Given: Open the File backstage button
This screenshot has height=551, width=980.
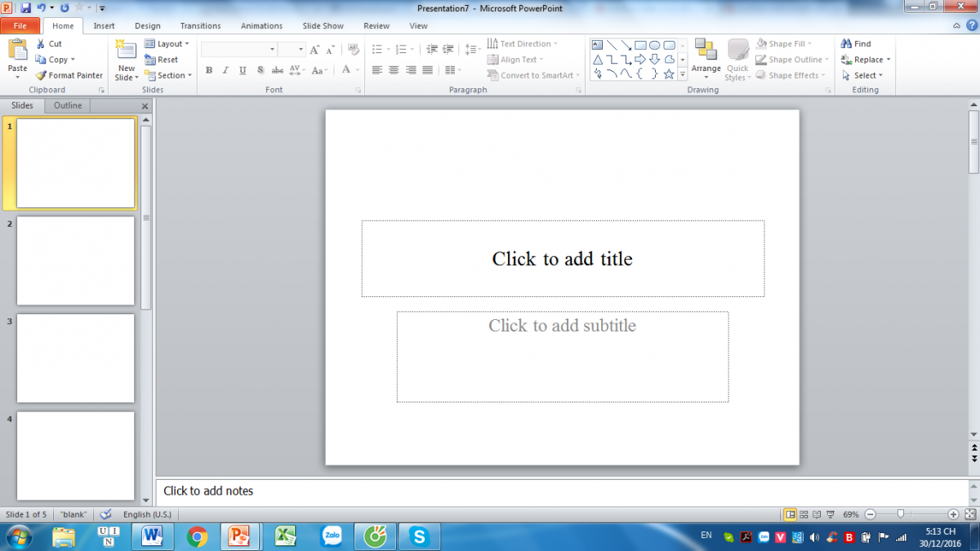Looking at the screenshot, I should (x=20, y=25).
